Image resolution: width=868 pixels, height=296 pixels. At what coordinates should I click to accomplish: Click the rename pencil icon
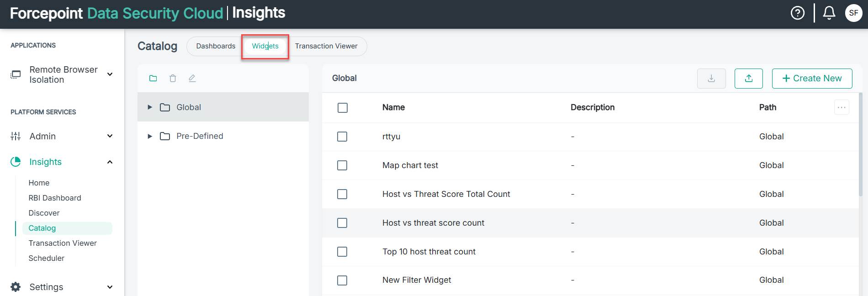coord(192,78)
